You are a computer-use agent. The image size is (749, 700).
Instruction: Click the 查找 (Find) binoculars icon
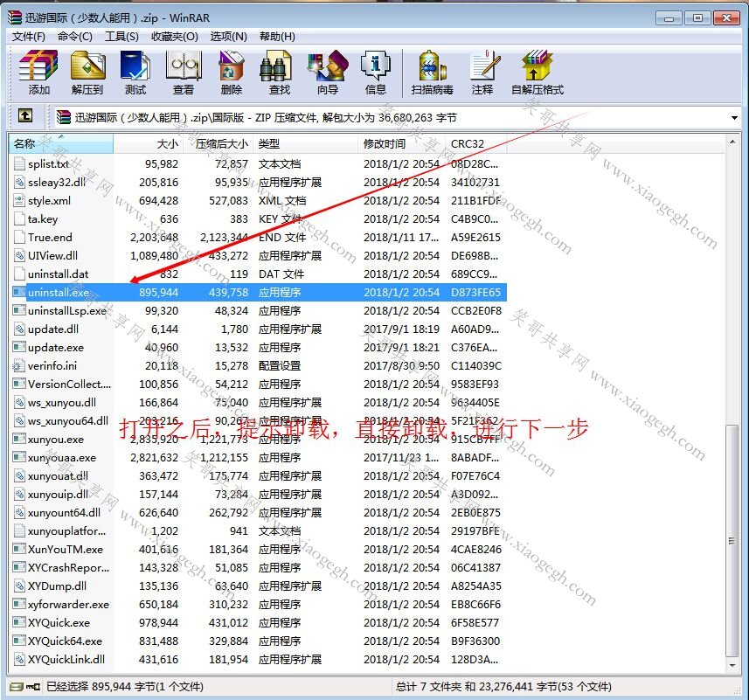pyautogui.click(x=280, y=73)
